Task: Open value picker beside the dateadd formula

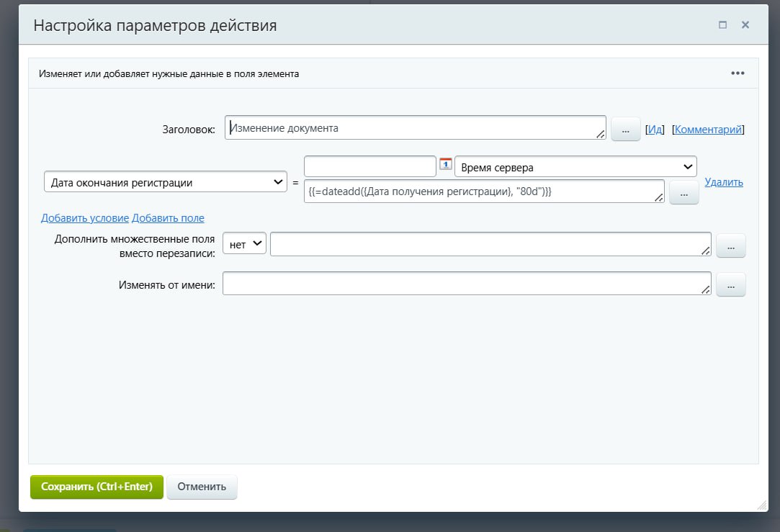Action: [683, 193]
